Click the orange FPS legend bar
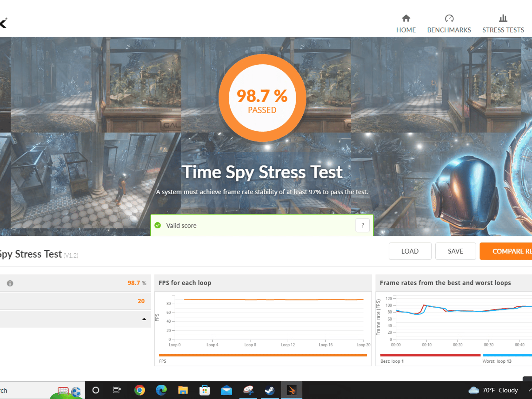 pyautogui.click(x=263, y=355)
